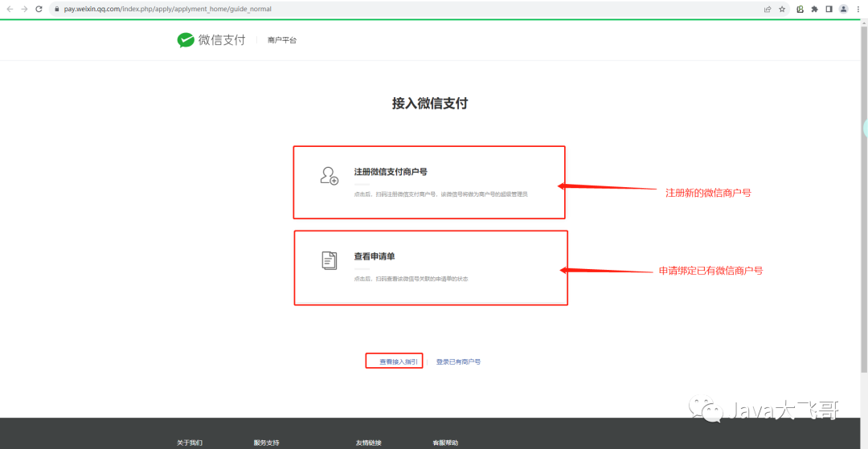Screen dimensions: 868x449
Task: Click the description starting 点击后，扫码注册微信支付商户号
Action: pyautogui.click(x=440, y=194)
